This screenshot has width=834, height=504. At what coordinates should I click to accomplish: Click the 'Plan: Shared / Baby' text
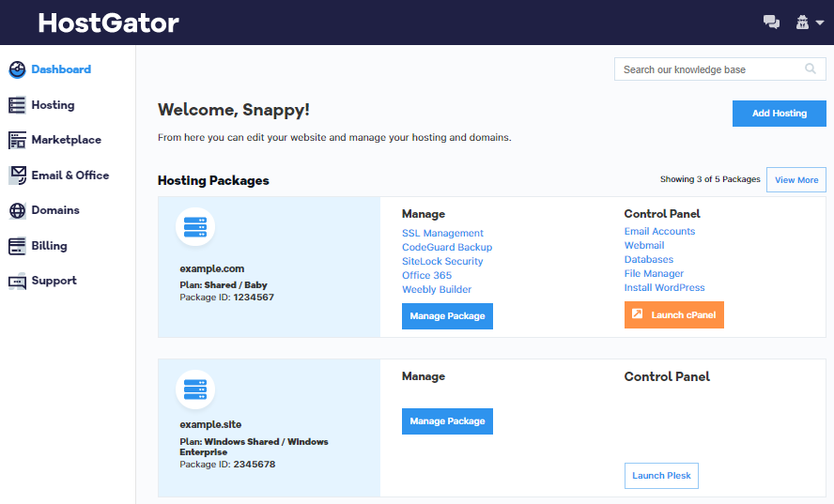[x=224, y=285]
